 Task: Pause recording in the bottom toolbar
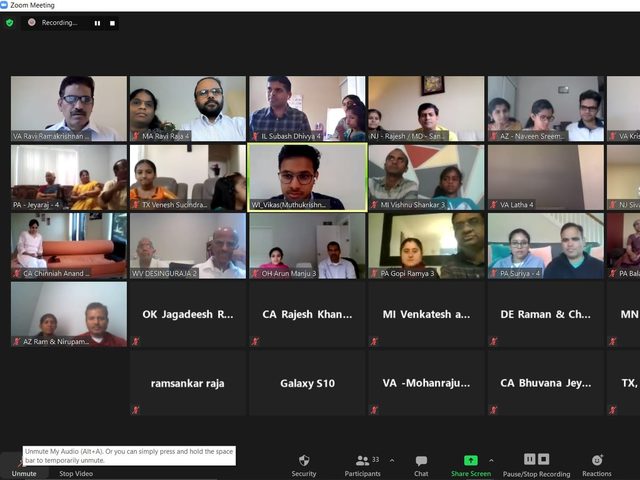click(x=529, y=460)
